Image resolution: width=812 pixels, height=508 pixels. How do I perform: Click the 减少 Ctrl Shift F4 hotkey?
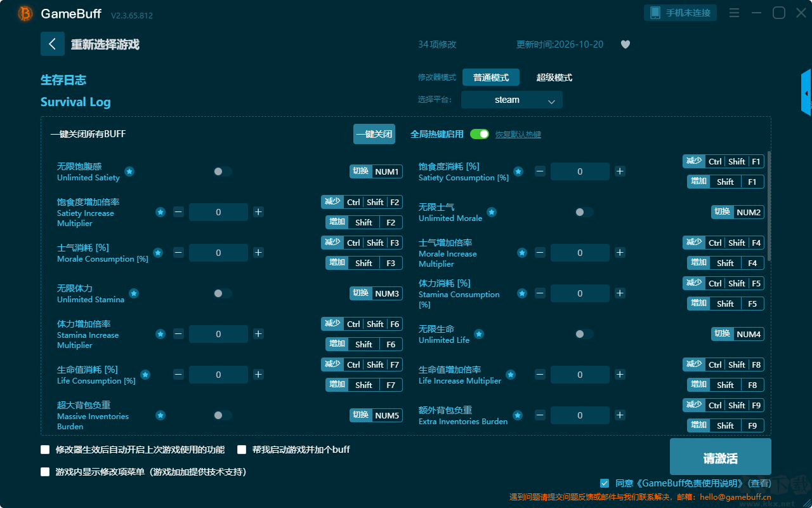723,243
